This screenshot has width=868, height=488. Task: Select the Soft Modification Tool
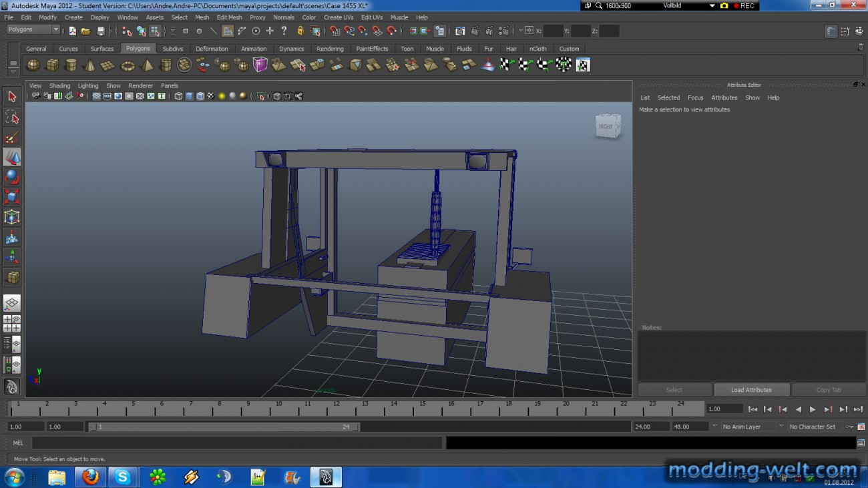coord(12,237)
